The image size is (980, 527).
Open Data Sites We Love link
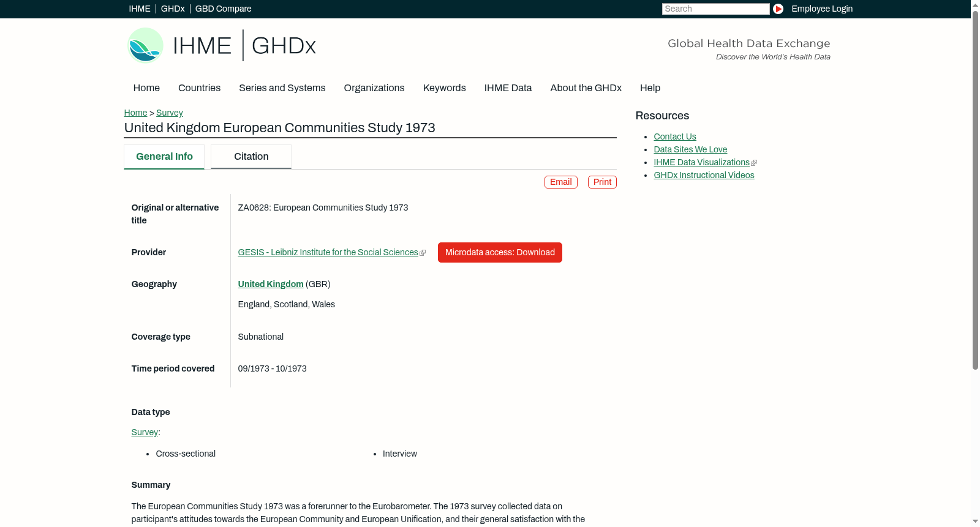[690, 150]
